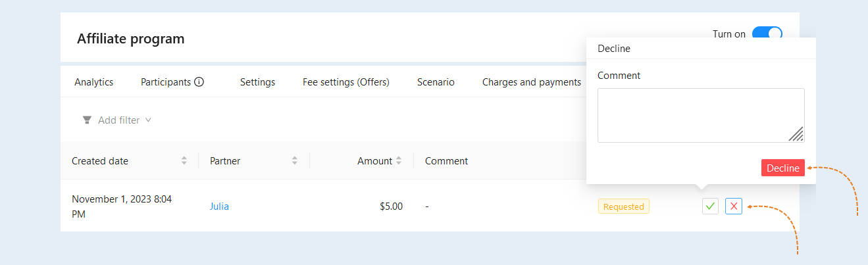Click the funnel filter icon
The height and width of the screenshot is (265, 868).
pyautogui.click(x=87, y=120)
